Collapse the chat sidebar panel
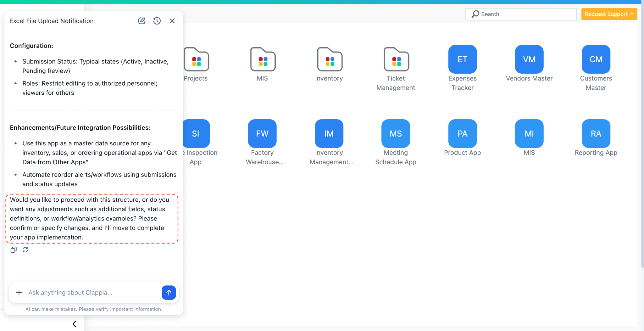644x331 pixels. (75, 324)
